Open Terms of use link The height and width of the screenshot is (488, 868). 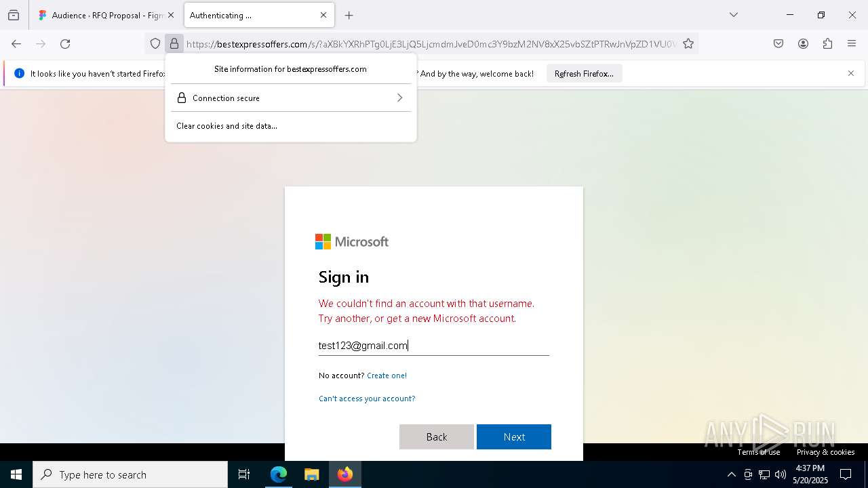(x=759, y=452)
